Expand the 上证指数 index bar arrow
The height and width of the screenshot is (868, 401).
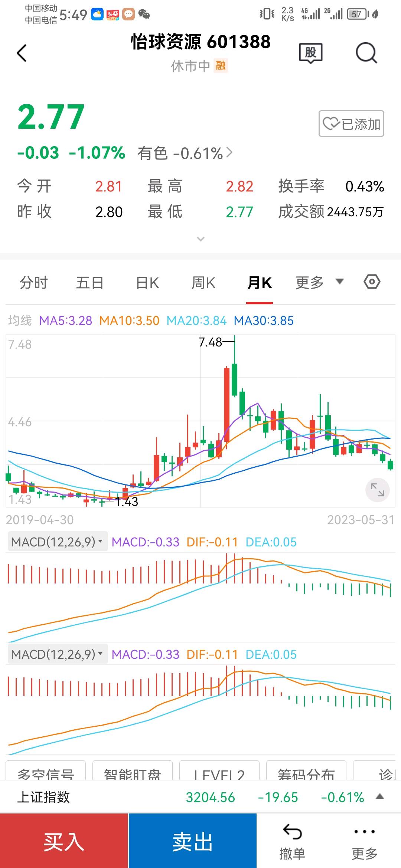379,796
